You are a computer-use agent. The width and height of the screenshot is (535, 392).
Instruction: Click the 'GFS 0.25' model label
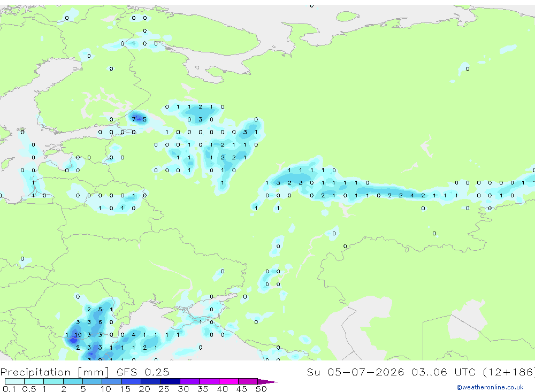[143, 372]
